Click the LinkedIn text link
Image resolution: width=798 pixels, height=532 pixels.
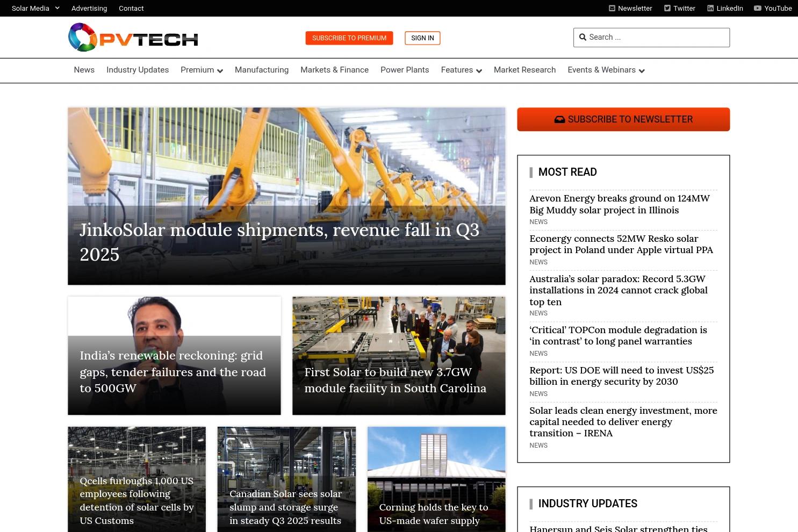click(x=730, y=8)
